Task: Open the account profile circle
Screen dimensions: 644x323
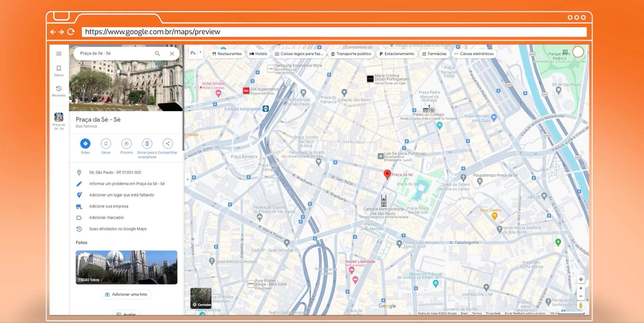Action: click(578, 52)
